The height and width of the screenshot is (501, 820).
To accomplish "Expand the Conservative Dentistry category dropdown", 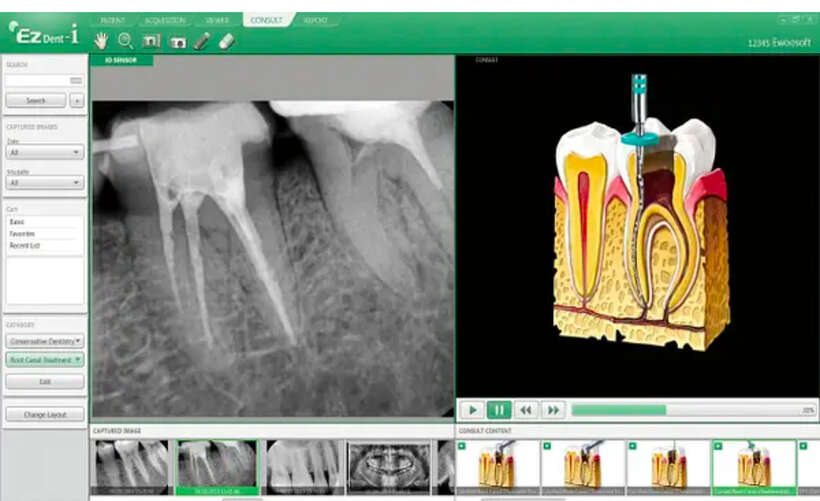I will point(45,341).
